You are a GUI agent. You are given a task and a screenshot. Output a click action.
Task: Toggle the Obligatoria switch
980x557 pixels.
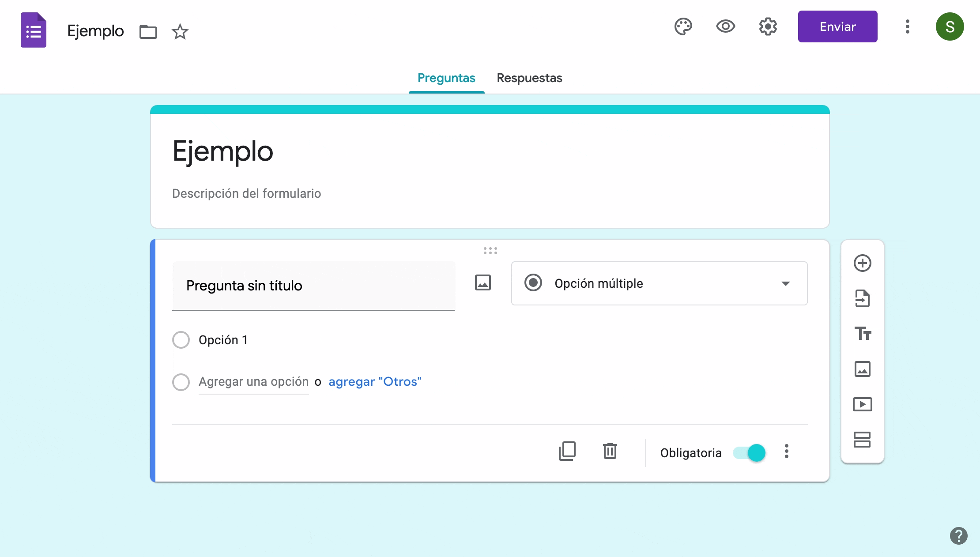pyautogui.click(x=749, y=453)
